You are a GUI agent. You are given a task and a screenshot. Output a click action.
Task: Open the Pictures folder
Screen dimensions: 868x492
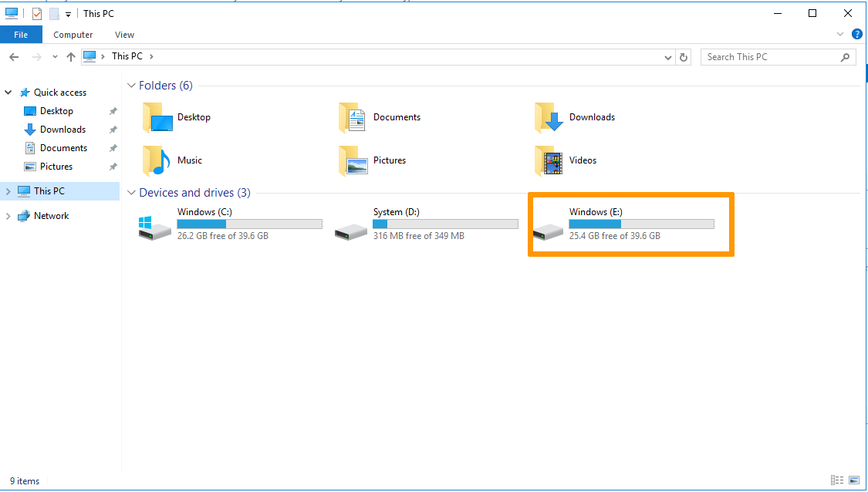point(388,160)
